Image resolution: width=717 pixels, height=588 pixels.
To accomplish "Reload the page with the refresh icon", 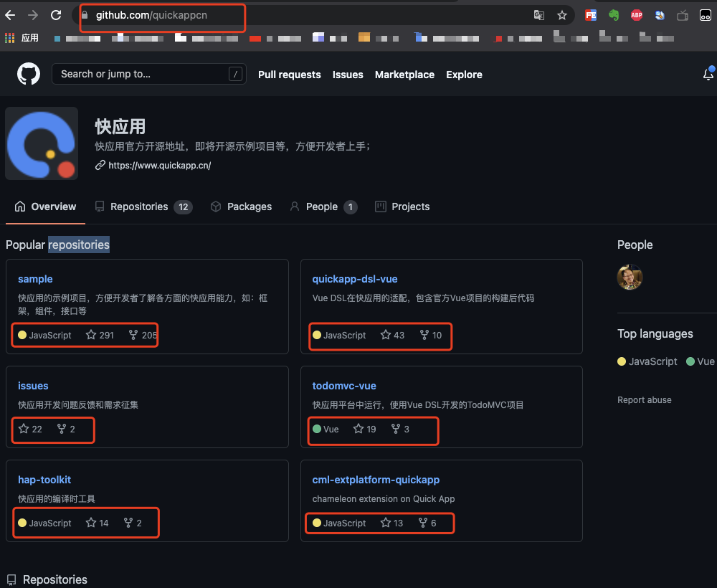I will coord(56,15).
